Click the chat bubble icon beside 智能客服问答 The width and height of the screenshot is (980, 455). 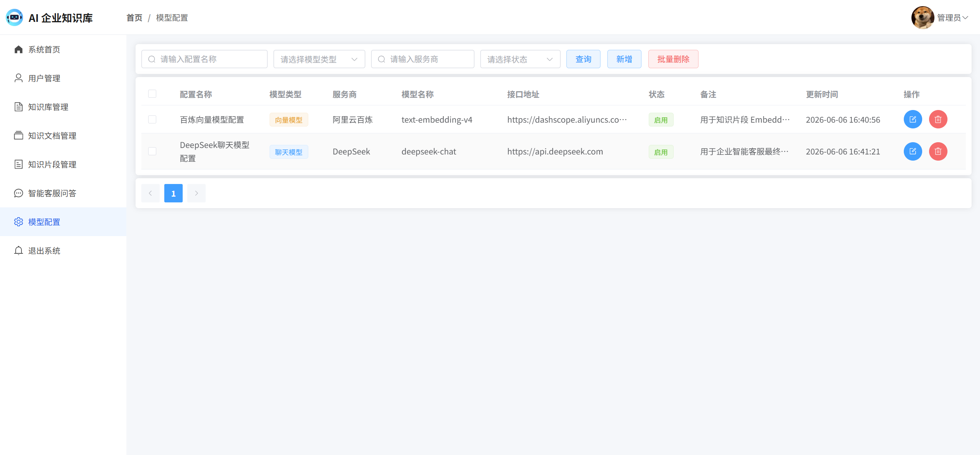pos(18,193)
